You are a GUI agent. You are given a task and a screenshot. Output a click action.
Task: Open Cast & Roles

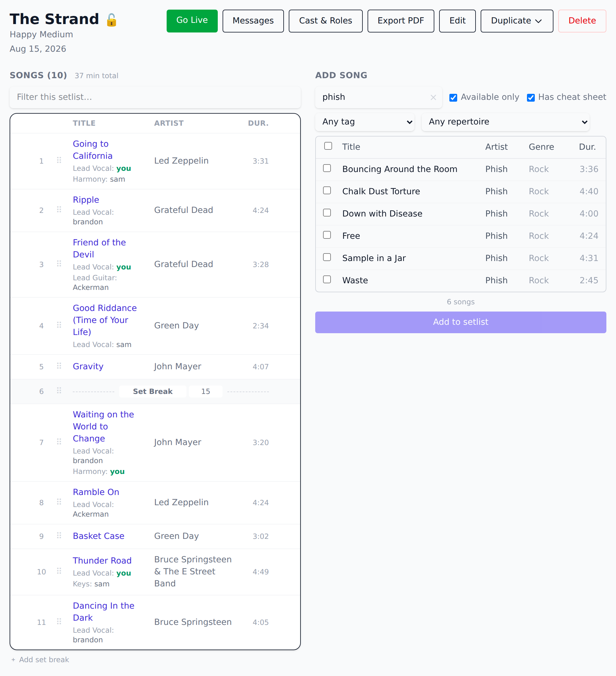[325, 21]
